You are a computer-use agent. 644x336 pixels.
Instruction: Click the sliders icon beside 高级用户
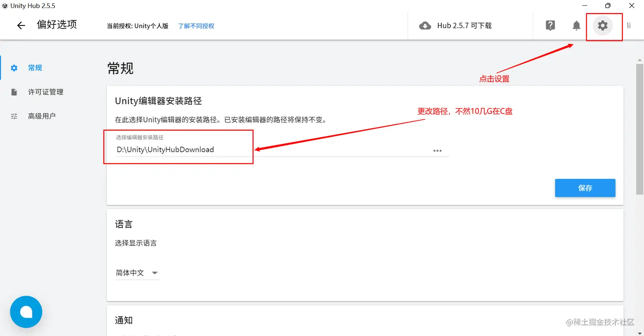point(14,116)
